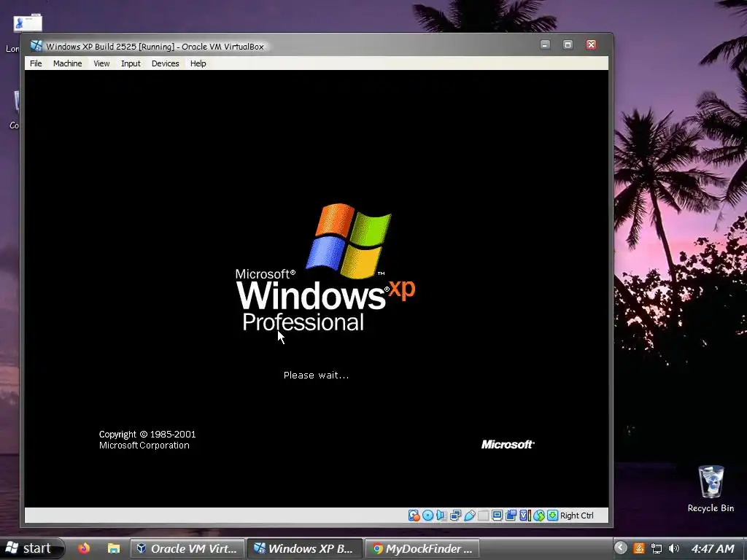Viewport: 747px width, 560px height.
Task: Click the hard disk activity status icon
Action: click(414, 516)
